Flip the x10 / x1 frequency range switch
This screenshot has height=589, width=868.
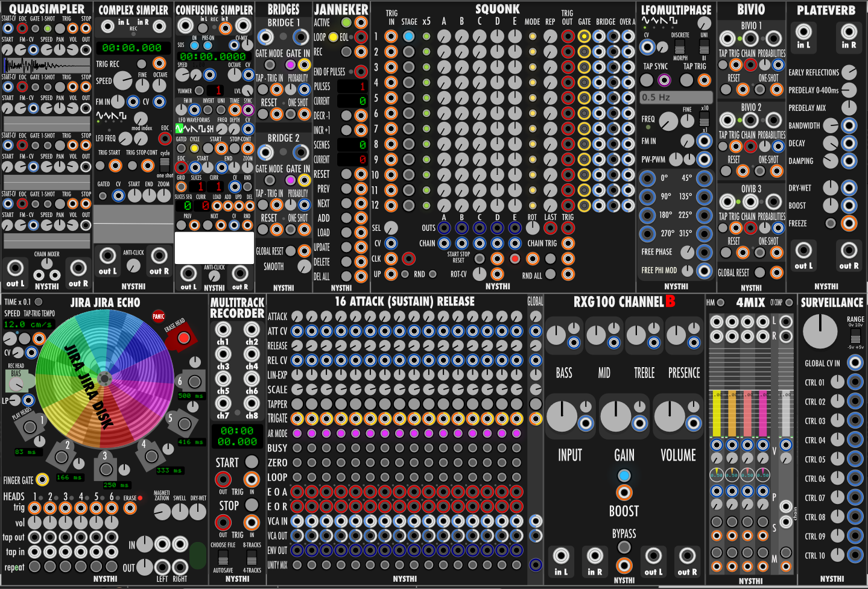pyautogui.click(x=704, y=118)
